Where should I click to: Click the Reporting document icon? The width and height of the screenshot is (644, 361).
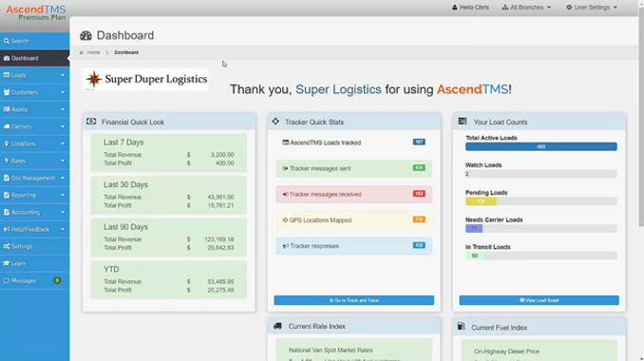pyautogui.click(x=7, y=195)
